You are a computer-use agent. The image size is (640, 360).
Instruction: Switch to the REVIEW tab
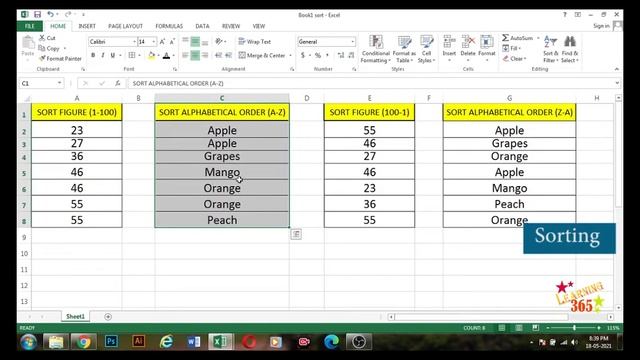click(x=231, y=26)
